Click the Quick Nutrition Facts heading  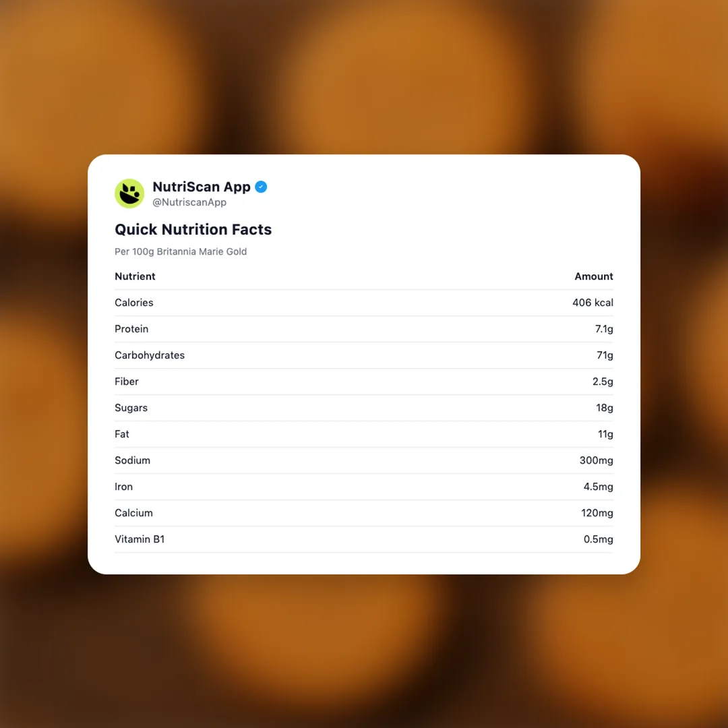pos(193,229)
